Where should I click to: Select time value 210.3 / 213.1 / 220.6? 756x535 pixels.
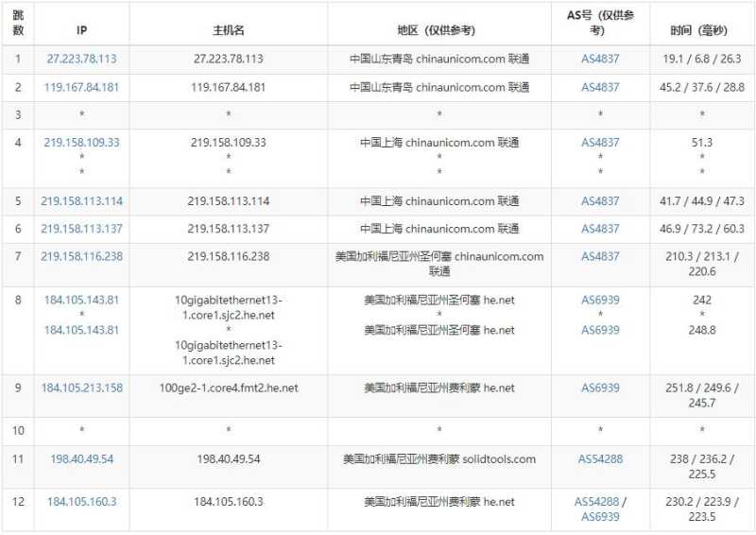click(x=701, y=264)
